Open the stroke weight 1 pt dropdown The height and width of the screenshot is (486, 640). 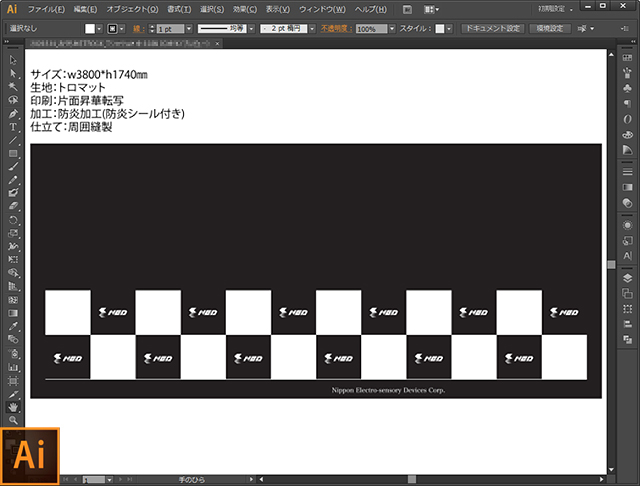189,29
